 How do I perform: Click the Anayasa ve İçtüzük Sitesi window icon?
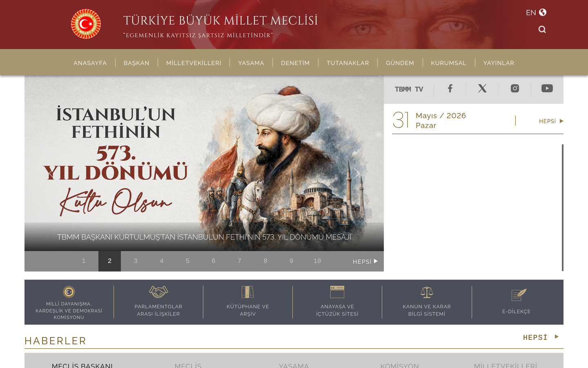click(x=337, y=292)
